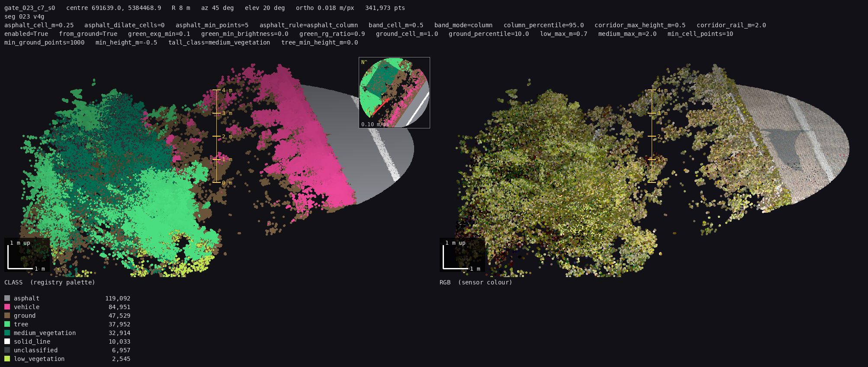Click the 1 m up scale box in class view
Viewport: 868px width, 367px height.
coord(27,255)
